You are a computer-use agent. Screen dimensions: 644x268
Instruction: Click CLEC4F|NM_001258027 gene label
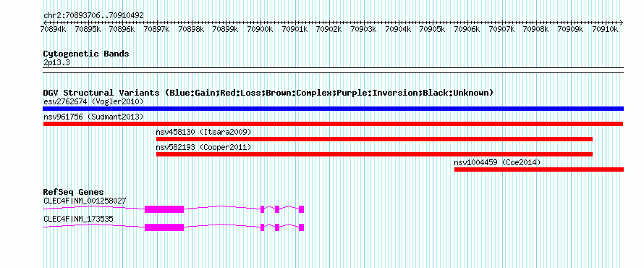point(85,201)
